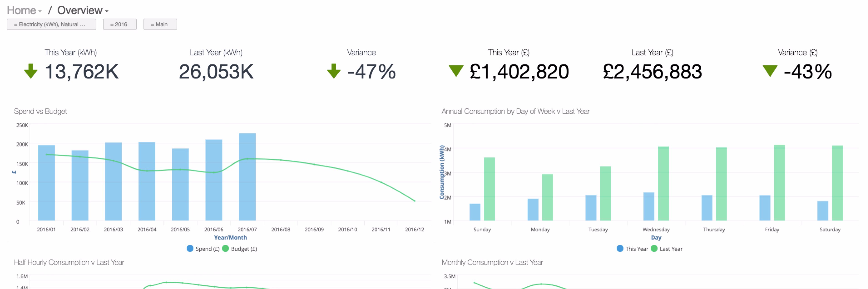Image resolution: width=868 pixels, height=289 pixels.
Task: Click the Year/Month axis label
Action: point(230,238)
